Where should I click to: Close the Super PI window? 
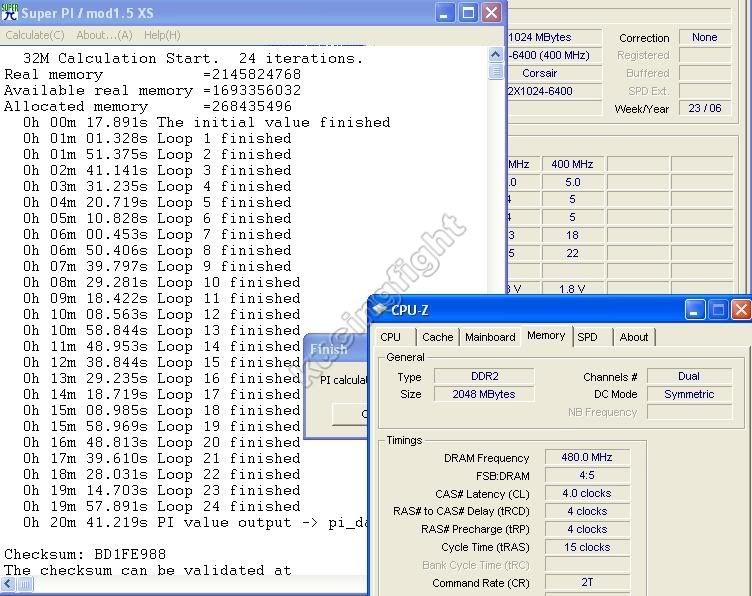[492, 12]
